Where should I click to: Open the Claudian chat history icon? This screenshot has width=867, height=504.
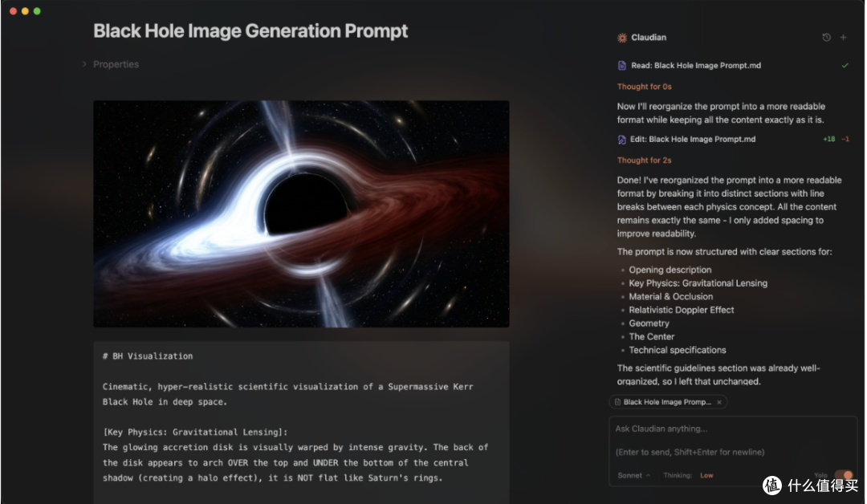826,37
